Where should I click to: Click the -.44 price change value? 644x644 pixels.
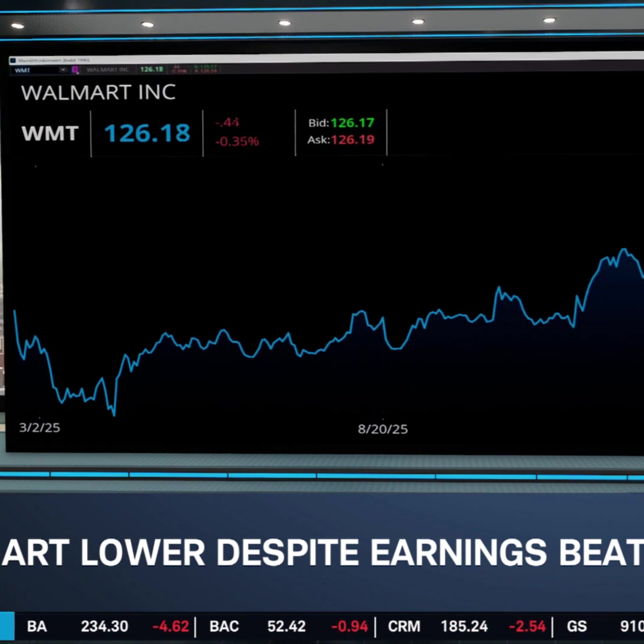click(227, 122)
